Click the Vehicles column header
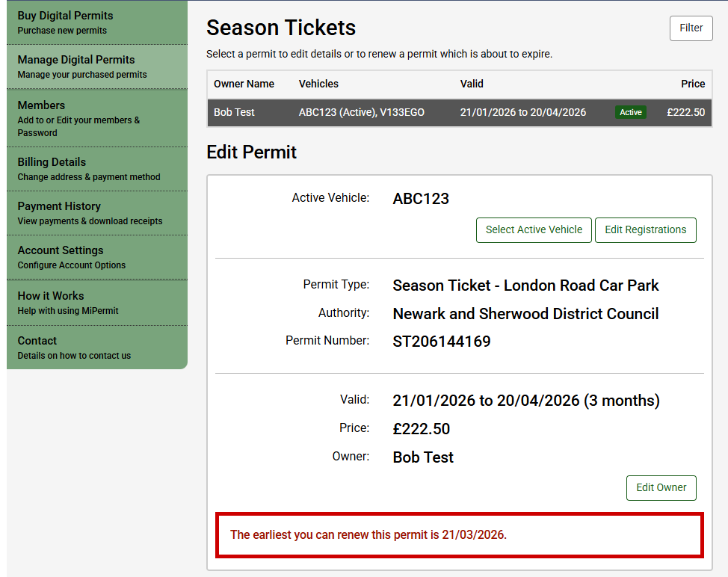 [318, 84]
